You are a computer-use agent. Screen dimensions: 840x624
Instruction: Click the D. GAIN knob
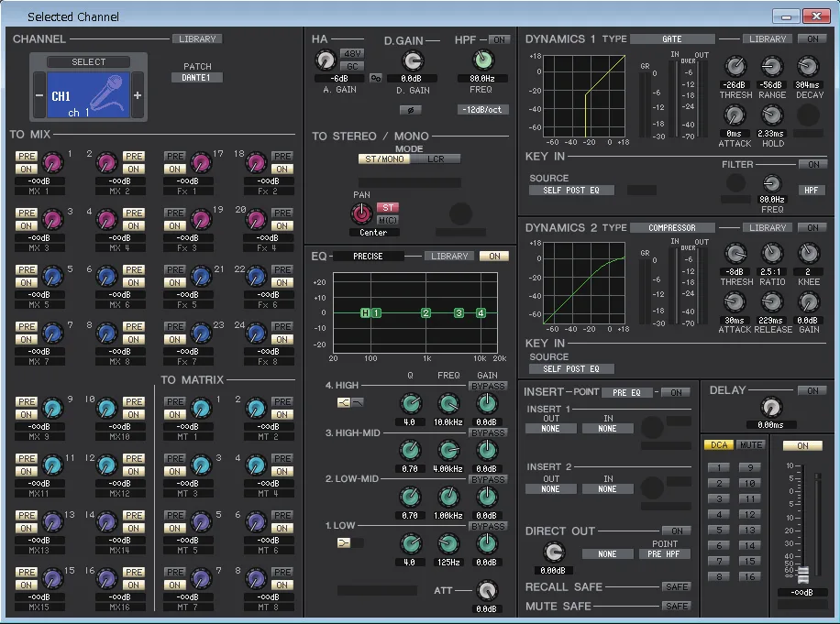413,61
